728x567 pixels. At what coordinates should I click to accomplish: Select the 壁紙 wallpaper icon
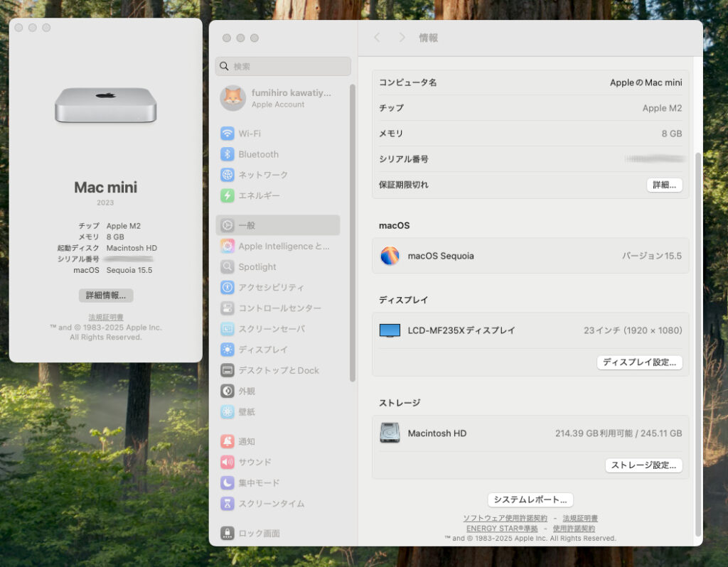(x=227, y=411)
